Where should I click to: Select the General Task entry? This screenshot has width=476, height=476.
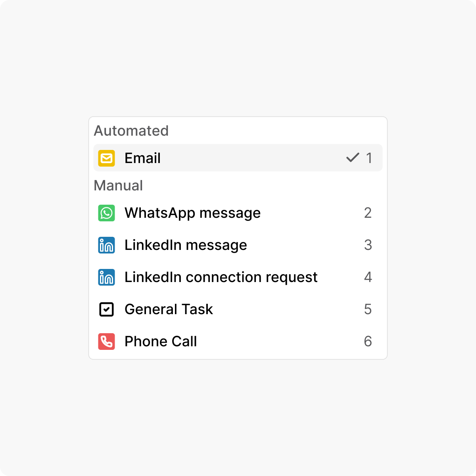[237, 309]
